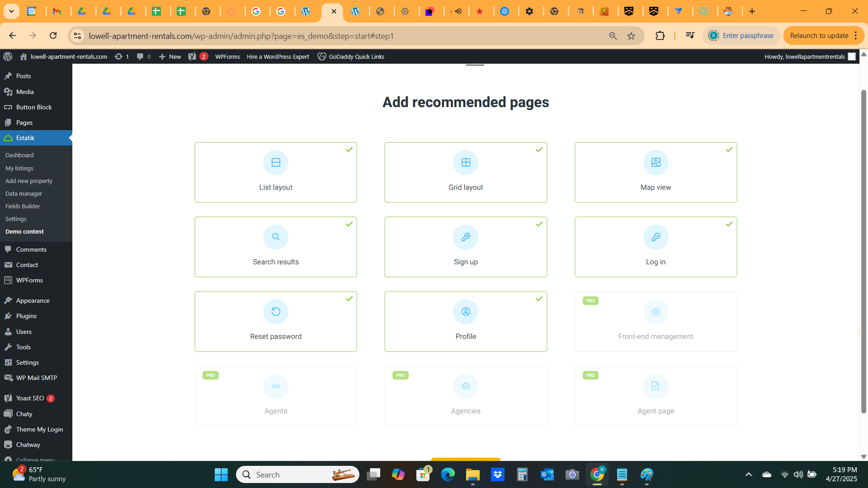Image resolution: width=868 pixels, height=488 pixels.
Task: Click Enter passphrase button
Action: [x=741, y=36]
